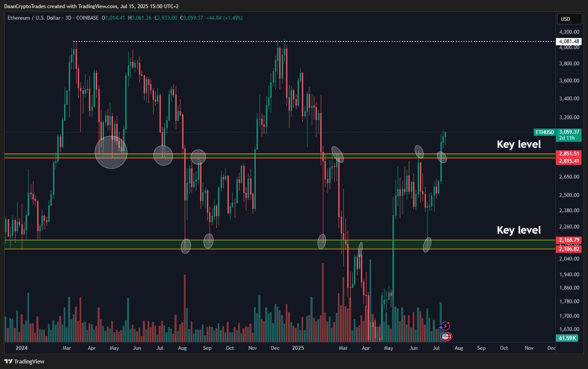
Task: Click the Aug label after July 2025
Action: tap(458, 348)
